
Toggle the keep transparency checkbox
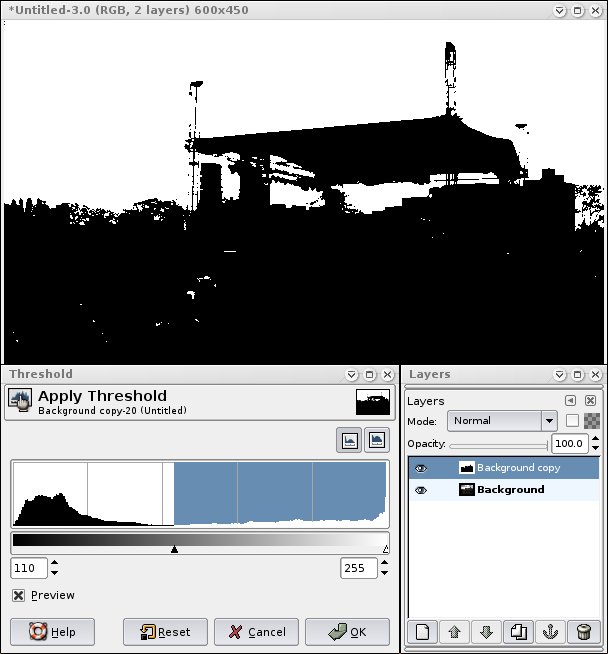tap(572, 421)
